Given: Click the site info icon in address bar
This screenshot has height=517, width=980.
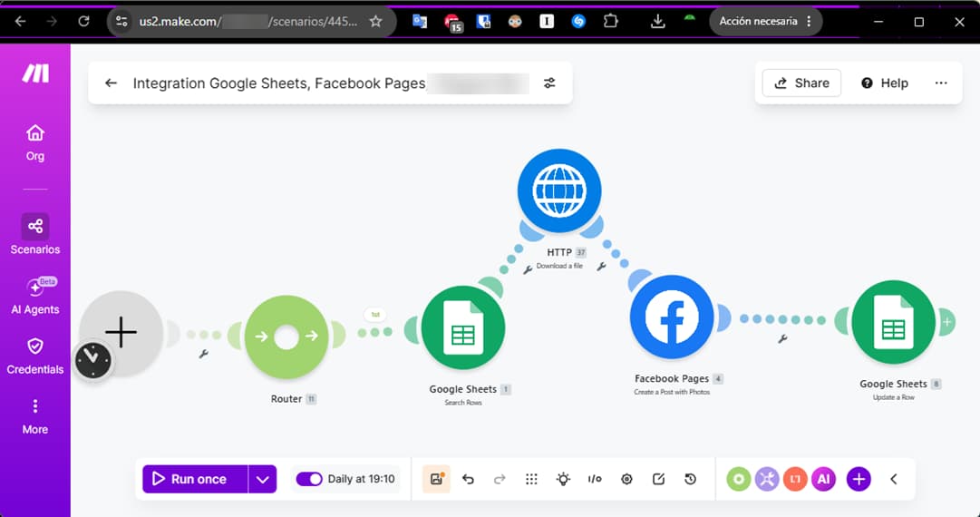Looking at the screenshot, I should (121, 21).
